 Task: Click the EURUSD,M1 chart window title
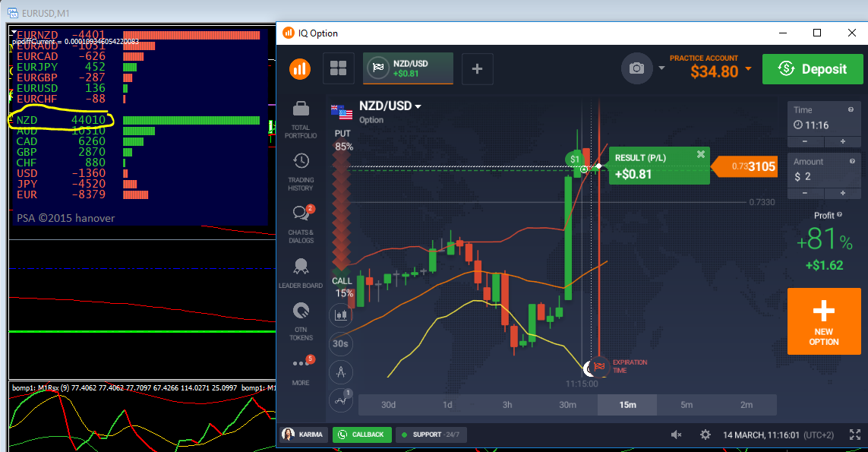[x=46, y=13]
